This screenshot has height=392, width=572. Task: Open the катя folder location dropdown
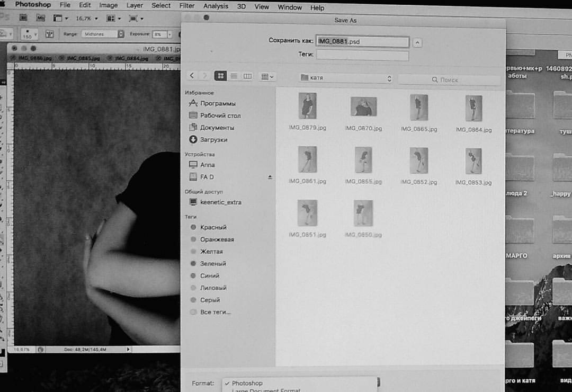tap(346, 78)
